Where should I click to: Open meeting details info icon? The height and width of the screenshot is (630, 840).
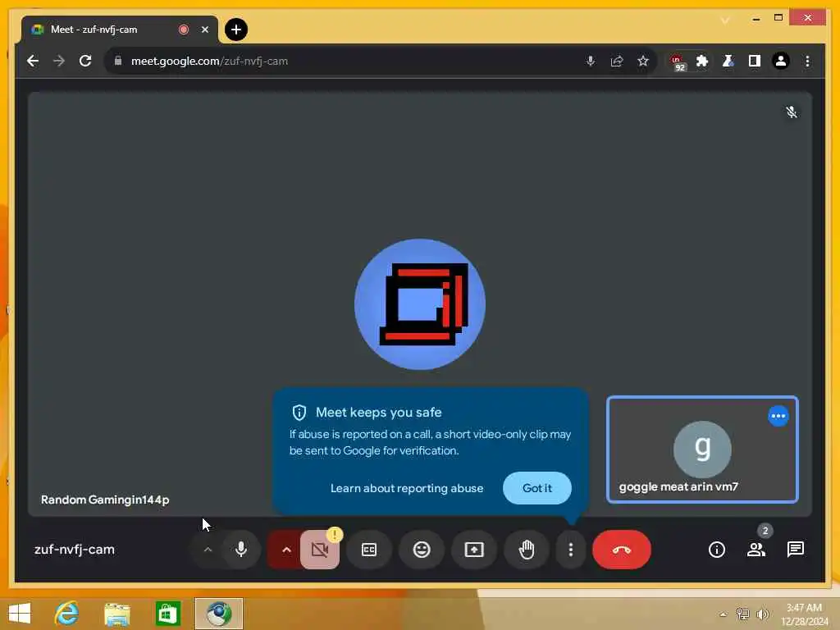pyautogui.click(x=717, y=549)
